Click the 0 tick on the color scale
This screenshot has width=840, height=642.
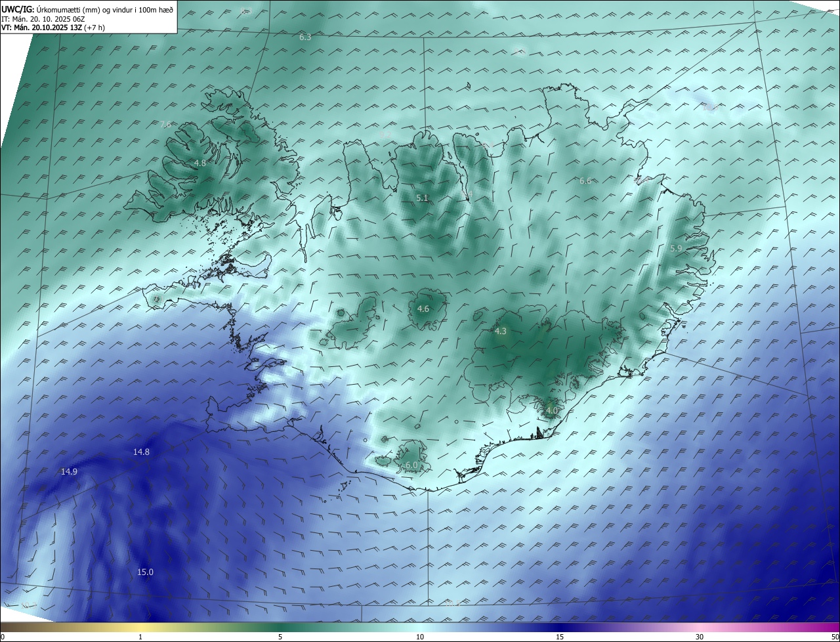[3, 637]
